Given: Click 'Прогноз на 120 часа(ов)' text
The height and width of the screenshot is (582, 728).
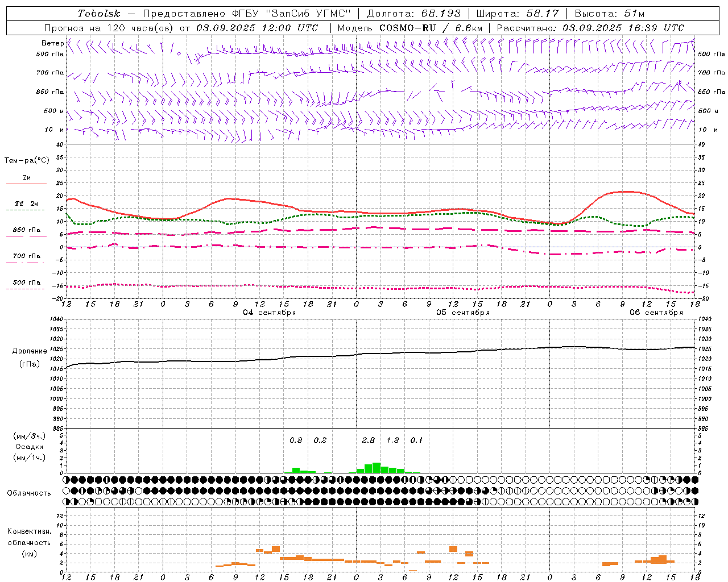Looking at the screenshot, I should click(x=110, y=28).
